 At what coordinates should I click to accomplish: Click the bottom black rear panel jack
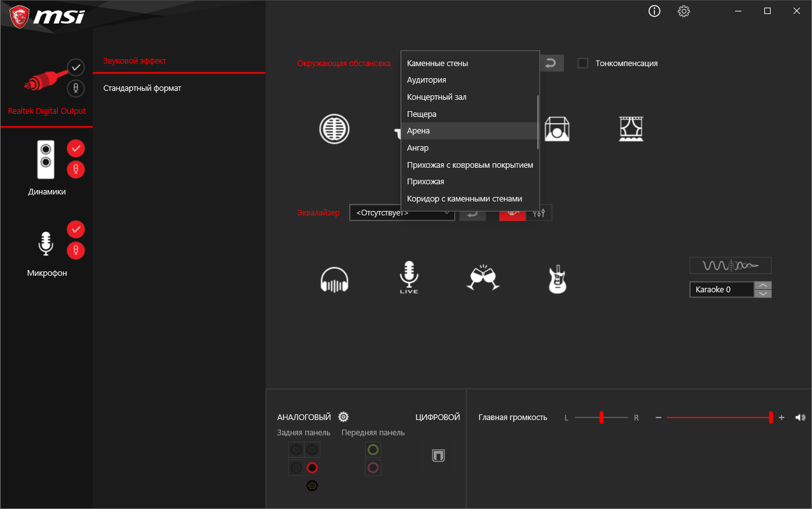[312, 485]
